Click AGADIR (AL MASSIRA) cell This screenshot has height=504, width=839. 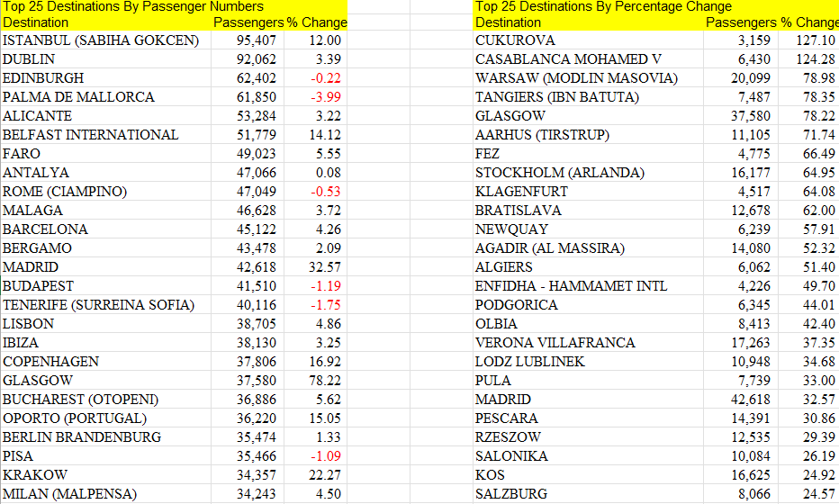(588, 248)
